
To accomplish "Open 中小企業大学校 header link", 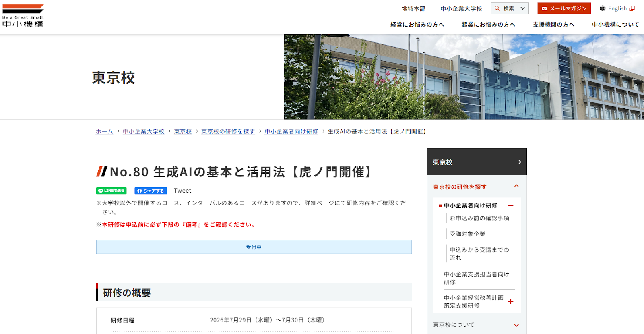I will 461,8.
